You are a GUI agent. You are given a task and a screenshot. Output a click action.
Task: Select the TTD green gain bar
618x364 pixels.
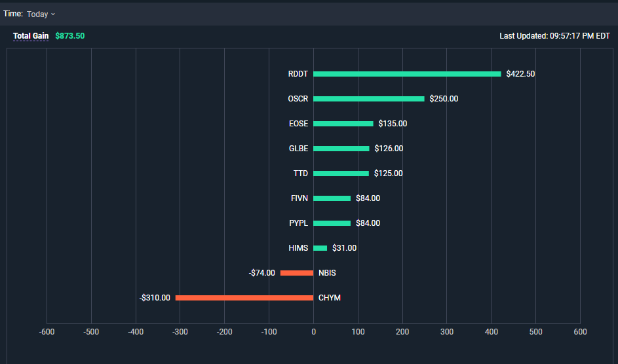(x=341, y=173)
